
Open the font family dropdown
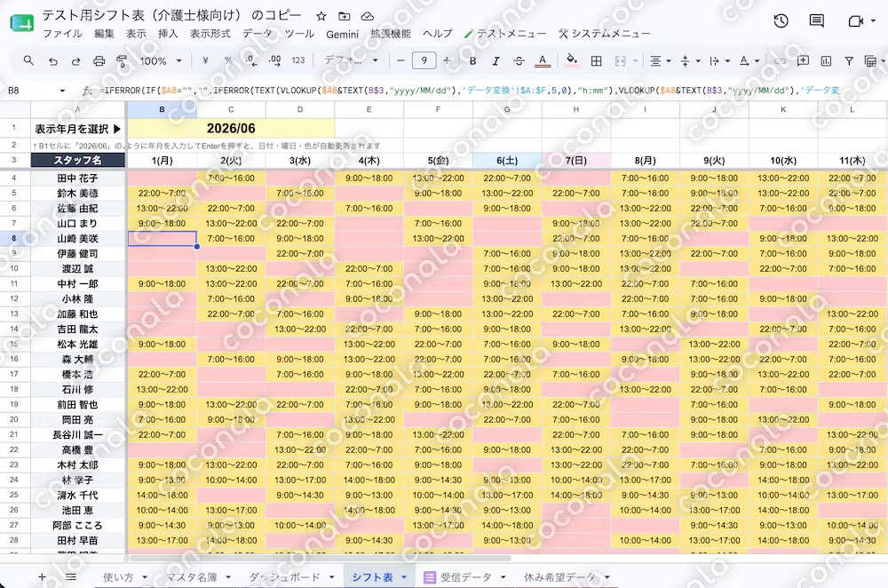(x=351, y=60)
